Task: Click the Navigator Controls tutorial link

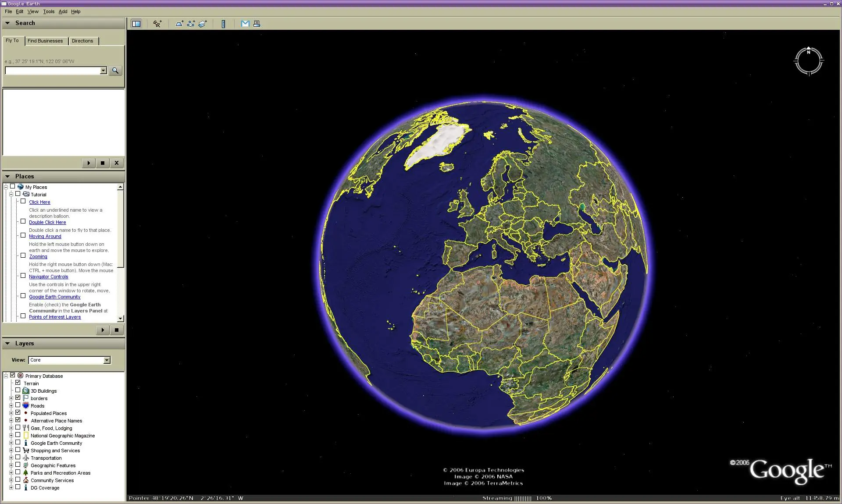Action: point(48,277)
